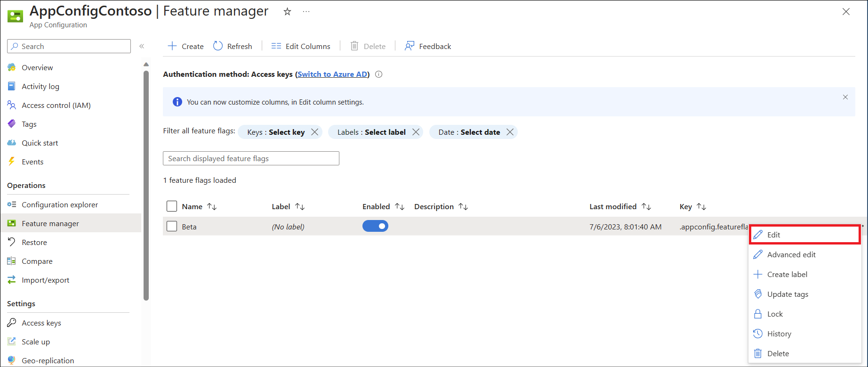Collapse the sidebar with double chevron
Image resolution: width=868 pixels, height=367 pixels.
[x=142, y=46]
